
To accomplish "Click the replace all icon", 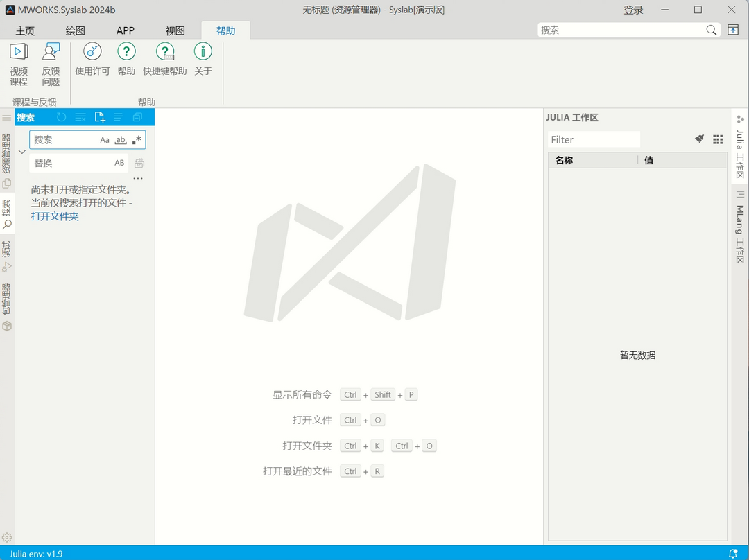I will coord(139,164).
